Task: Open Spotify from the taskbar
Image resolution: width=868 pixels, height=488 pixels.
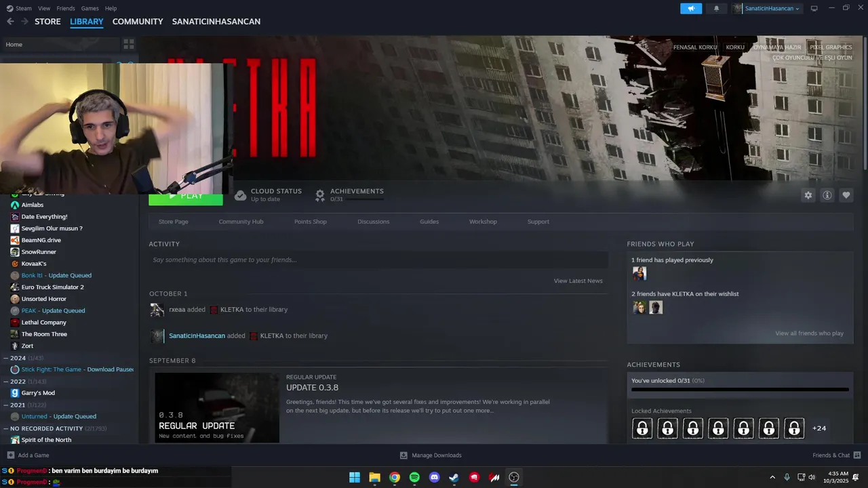Action: click(x=414, y=477)
